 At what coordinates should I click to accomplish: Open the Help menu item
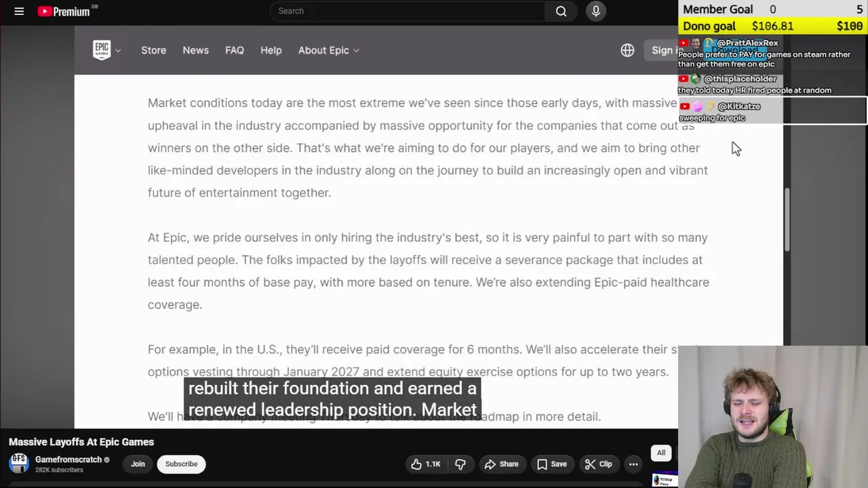271,50
